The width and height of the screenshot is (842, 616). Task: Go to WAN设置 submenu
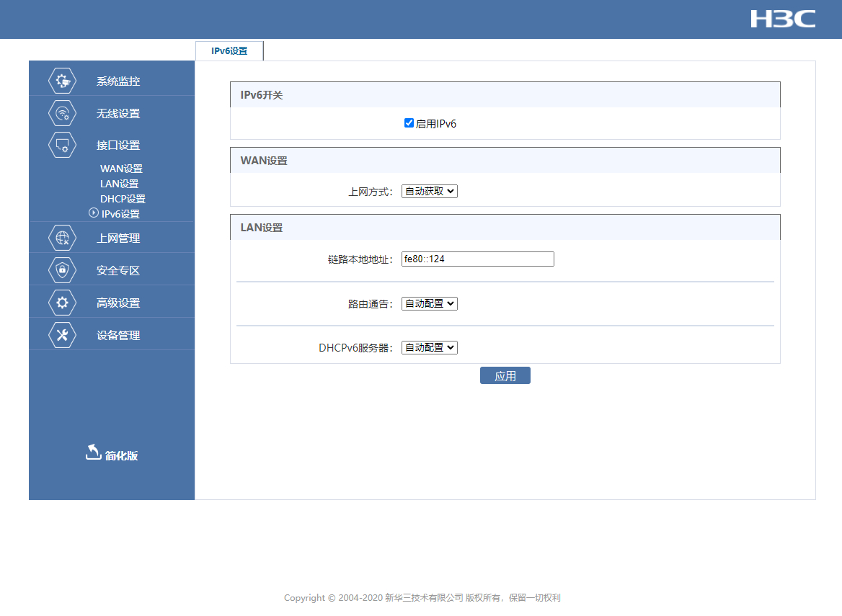121,169
